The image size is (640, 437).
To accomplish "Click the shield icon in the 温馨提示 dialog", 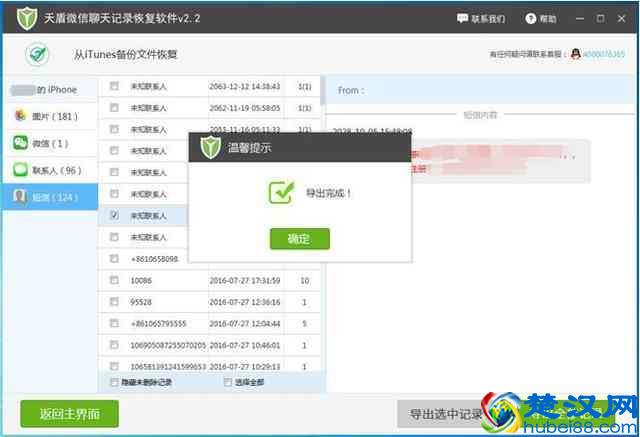I will pyautogui.click(x=210, y=147).
